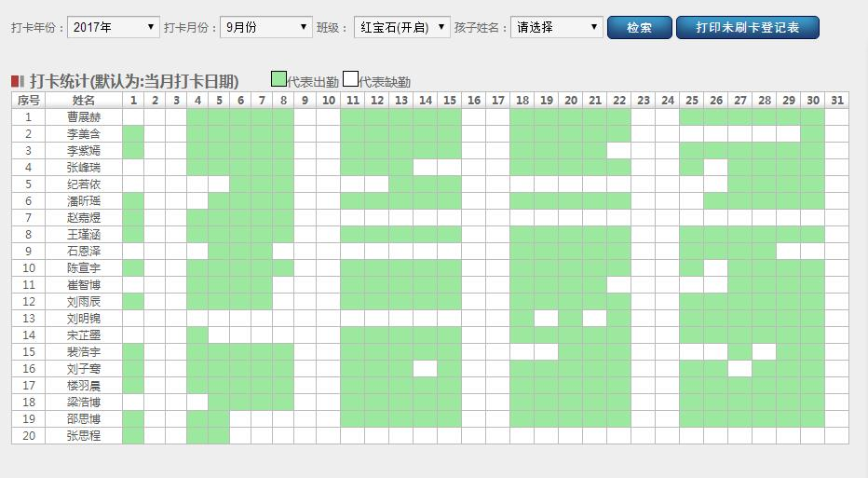Click 刘明锦's white day 21 absence cell
Image resolution: width=868 pixels, height=478 pixels.
pyautogui.click(x=594, y=318)
